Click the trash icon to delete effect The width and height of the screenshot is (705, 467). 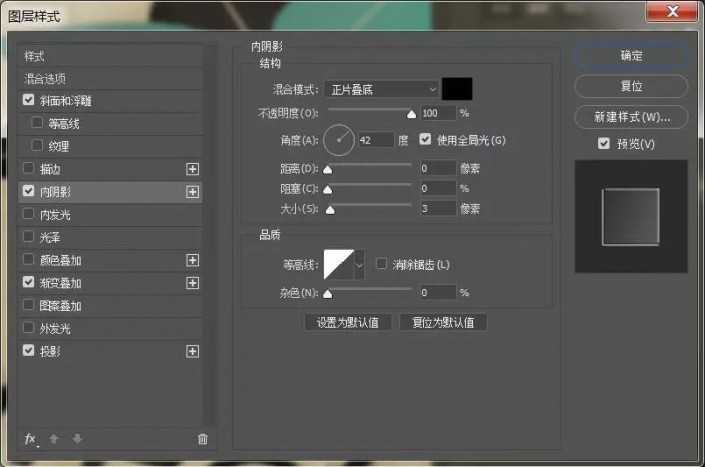coord(203,439)
